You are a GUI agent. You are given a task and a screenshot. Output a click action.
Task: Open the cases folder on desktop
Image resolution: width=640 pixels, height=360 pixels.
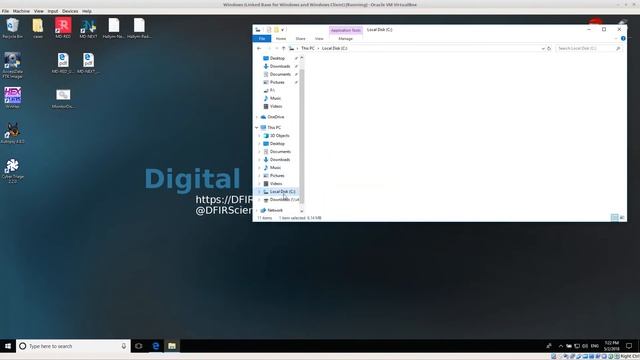pyautogui.click(x=38, y=28)
